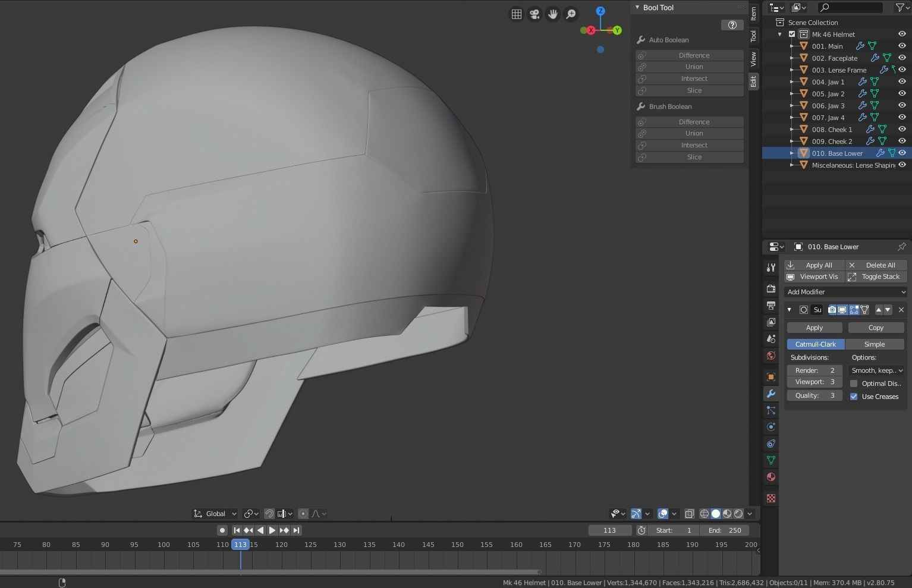Click the Viewport Vis button
912x588 pixels.
click(814, 276)
